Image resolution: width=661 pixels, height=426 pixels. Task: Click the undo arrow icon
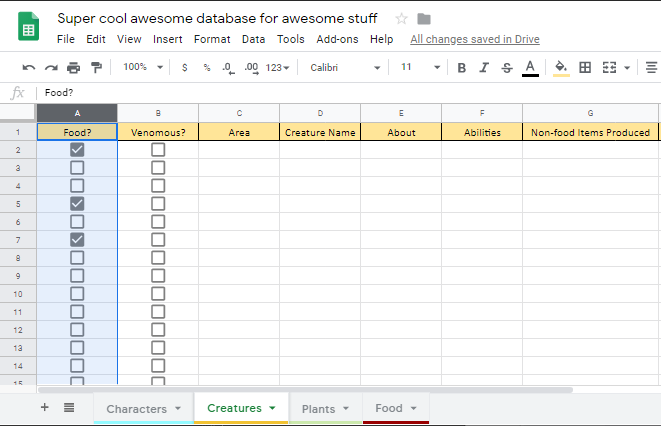[28, 68]
